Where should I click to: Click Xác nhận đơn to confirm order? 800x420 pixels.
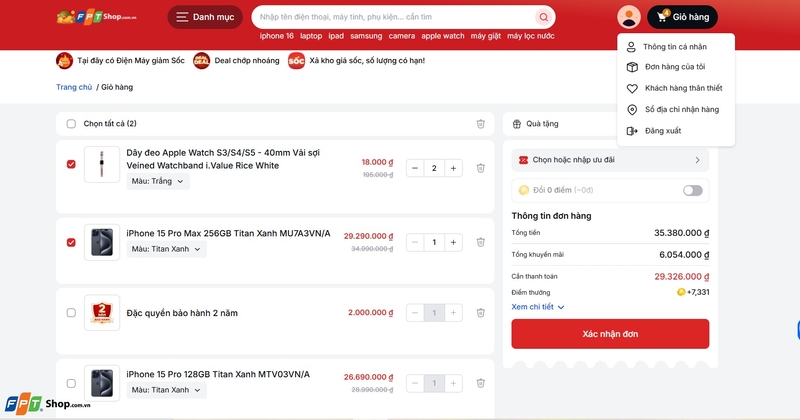pos(610,334)
